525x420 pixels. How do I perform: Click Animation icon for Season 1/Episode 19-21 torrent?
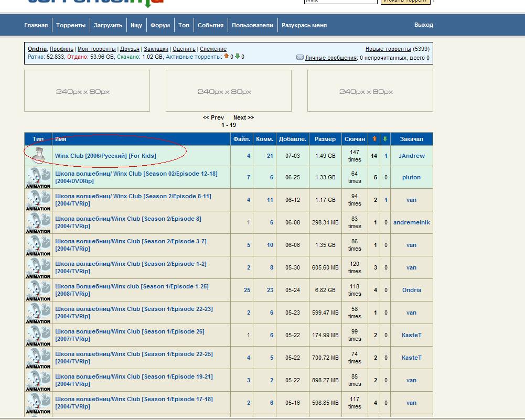pos(38,380)
